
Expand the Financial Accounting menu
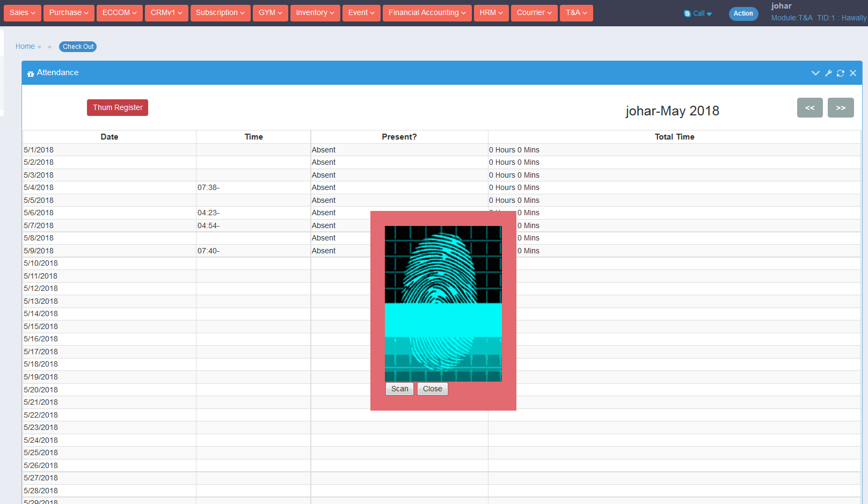point(427,13)
